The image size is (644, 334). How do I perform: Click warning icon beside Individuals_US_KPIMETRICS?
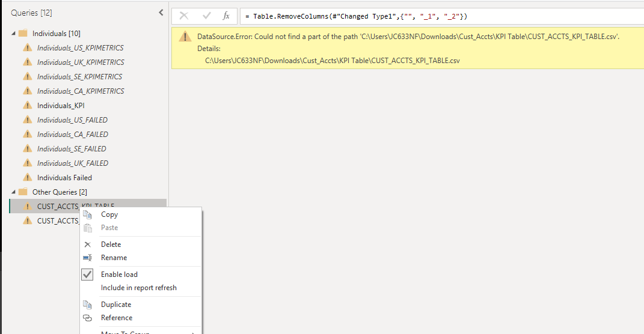click(28, 47)
